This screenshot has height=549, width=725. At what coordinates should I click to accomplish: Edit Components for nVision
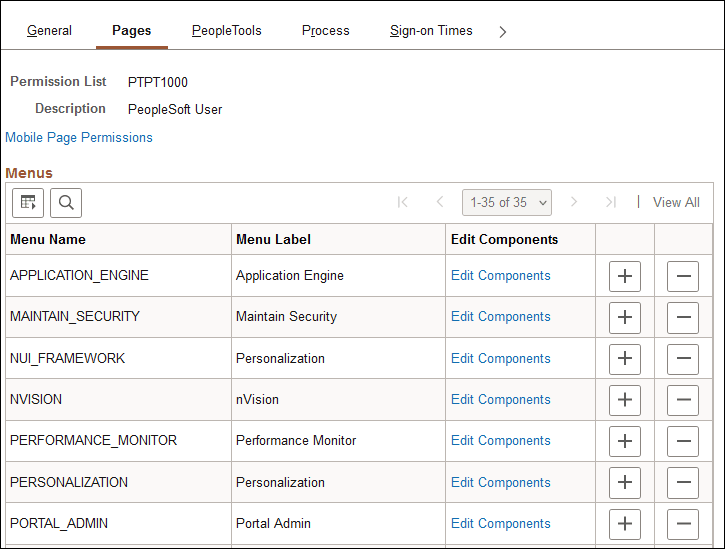tap(500, 400)
